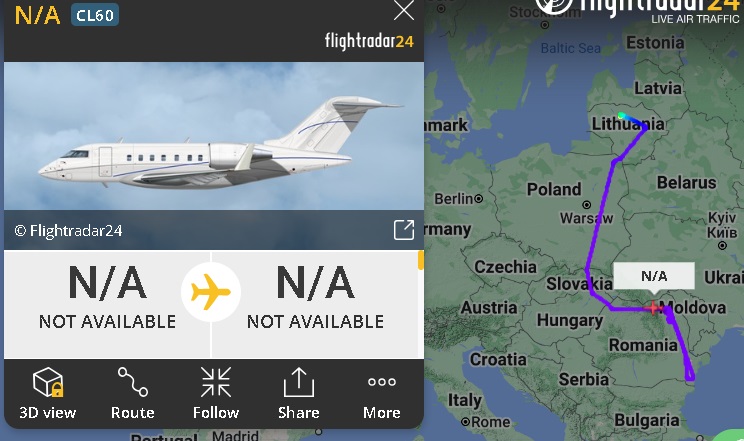Open the 3D view cube icon
Screen dimensions: 744x441
(x=47, y=382)
